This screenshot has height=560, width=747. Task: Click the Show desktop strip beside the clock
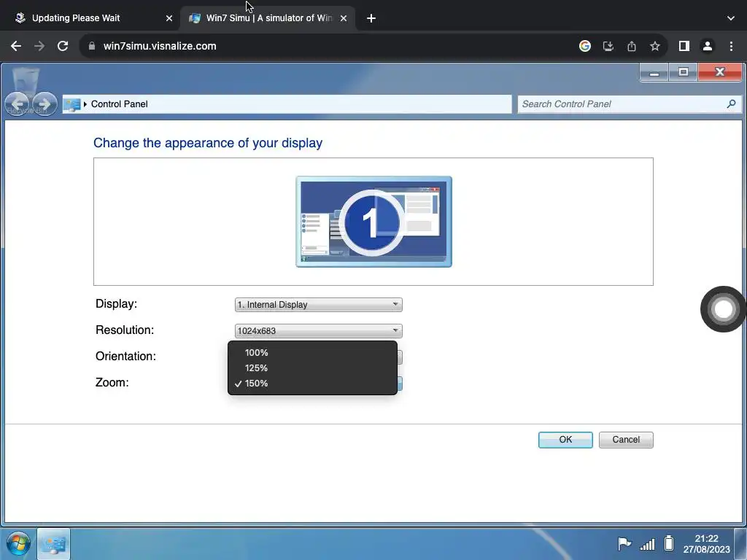(741, 544)
